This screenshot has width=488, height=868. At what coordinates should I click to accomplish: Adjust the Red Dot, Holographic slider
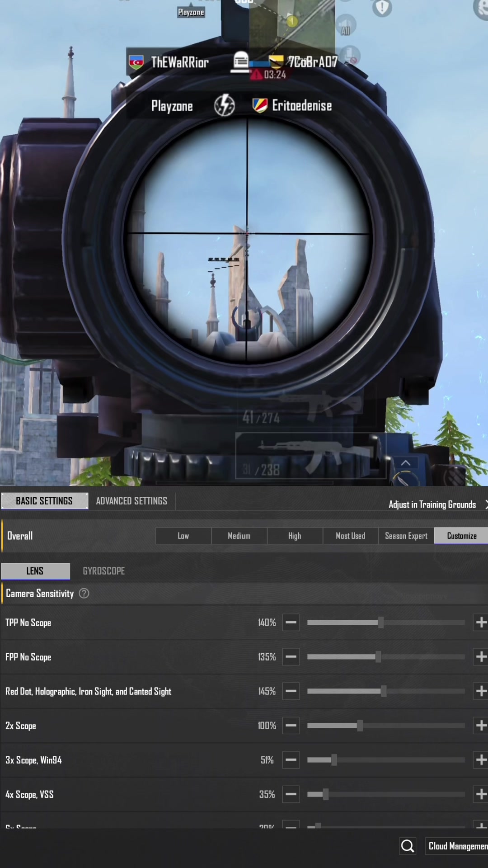[386, 691]
